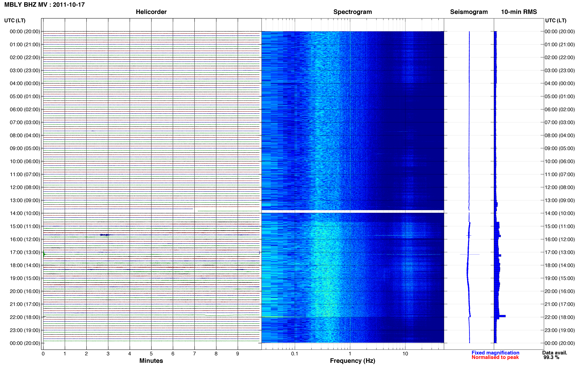
Task: Click '10:00 (06:00)' on the helicorder time axis
Action: click(25, 161)
